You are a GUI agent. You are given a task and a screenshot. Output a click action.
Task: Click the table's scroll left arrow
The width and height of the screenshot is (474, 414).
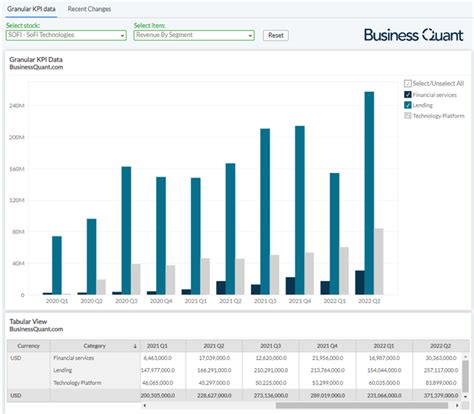[145, 406]
